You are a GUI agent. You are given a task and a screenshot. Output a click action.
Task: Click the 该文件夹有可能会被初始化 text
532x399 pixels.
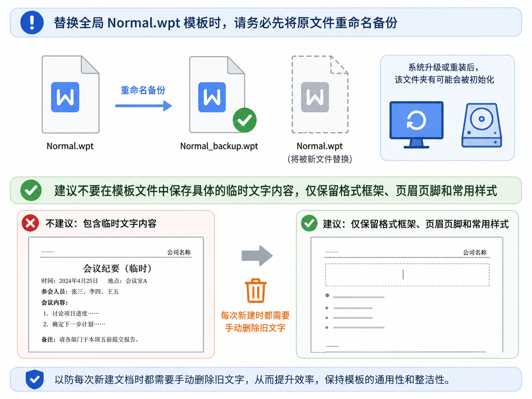click(444, 80)
